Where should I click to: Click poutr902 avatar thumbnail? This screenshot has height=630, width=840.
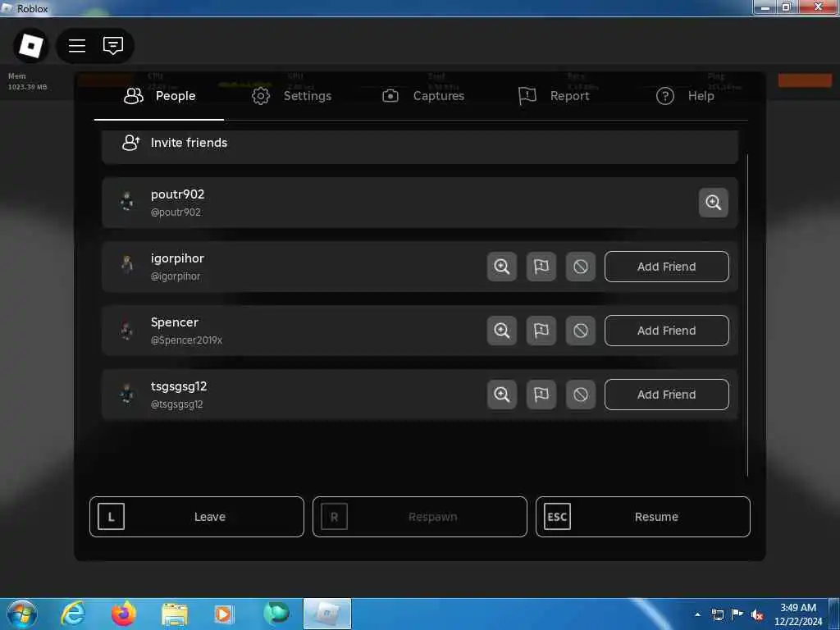pos(127,202)
